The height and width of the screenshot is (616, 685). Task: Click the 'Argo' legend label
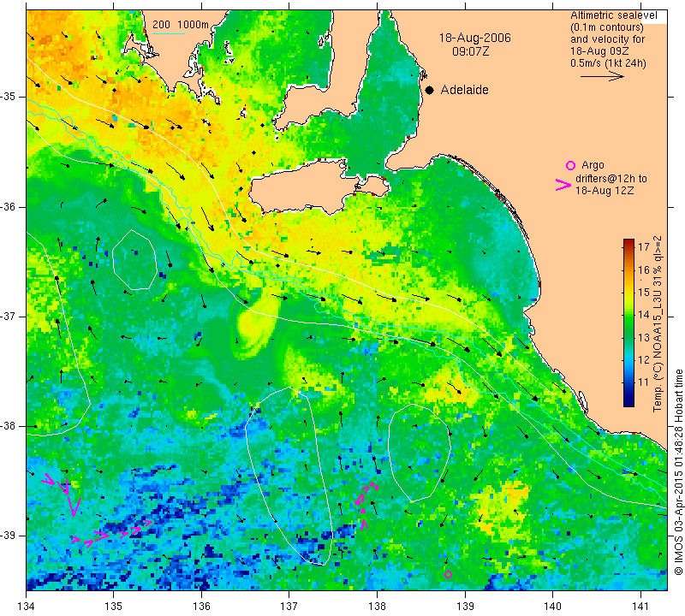593,165
